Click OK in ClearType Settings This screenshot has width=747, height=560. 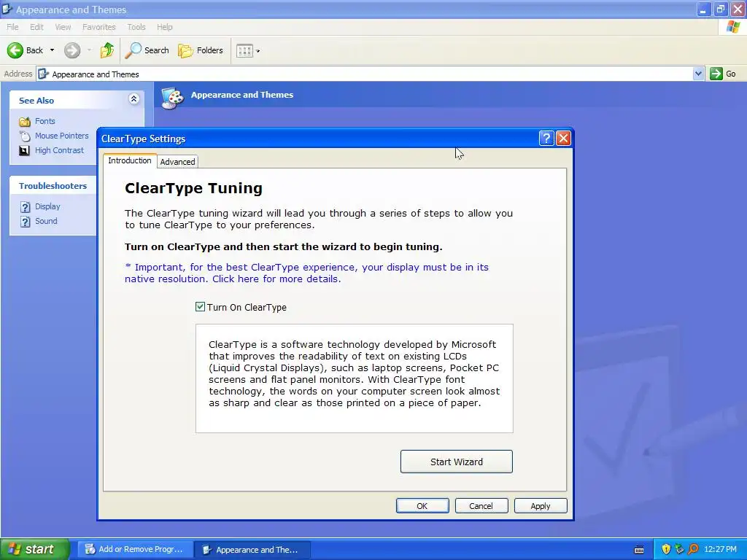(422, 506)
